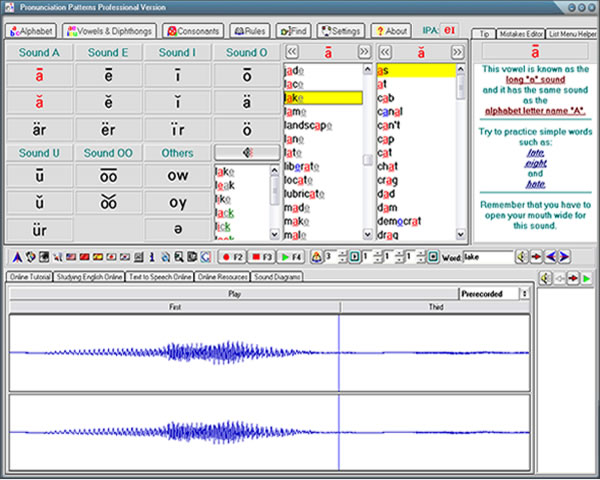The width and height of the screenshot is (600, 480).
Task: Select 'democrat' in the ă word list
Action: coord(399,221)
